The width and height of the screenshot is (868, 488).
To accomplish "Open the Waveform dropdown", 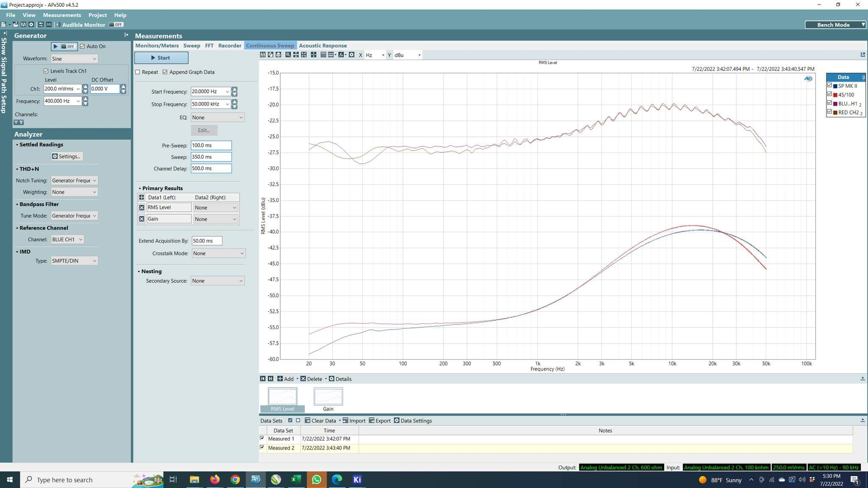I will [x=74, y=58].
